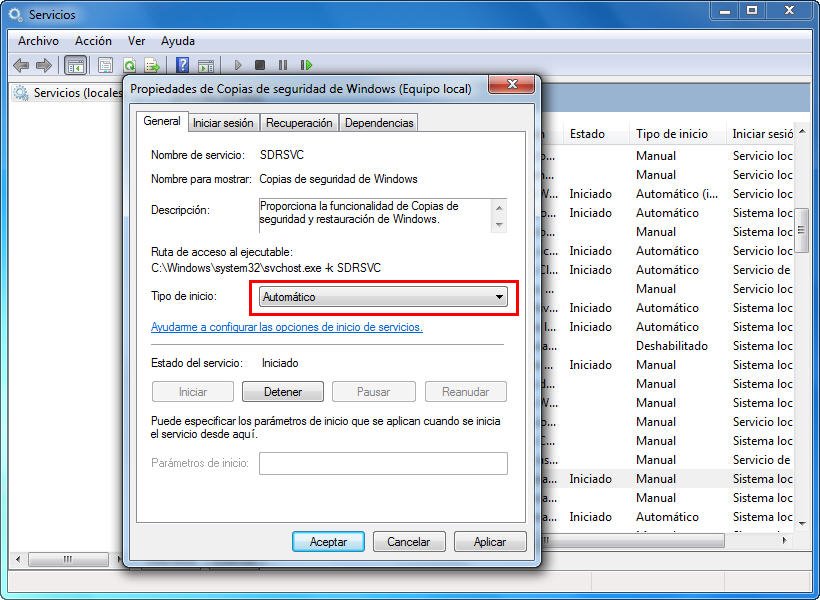The height and width of the screenshot is (600, 820).
Task: Sort by Iniciar sesión column header
Action: coord(761,134)
